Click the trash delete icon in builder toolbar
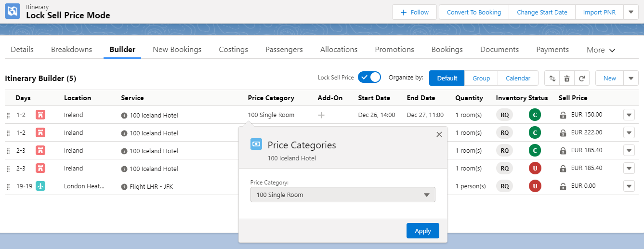Image resolution: width=644 pixels, height=249 pixels. pos(567,78)
